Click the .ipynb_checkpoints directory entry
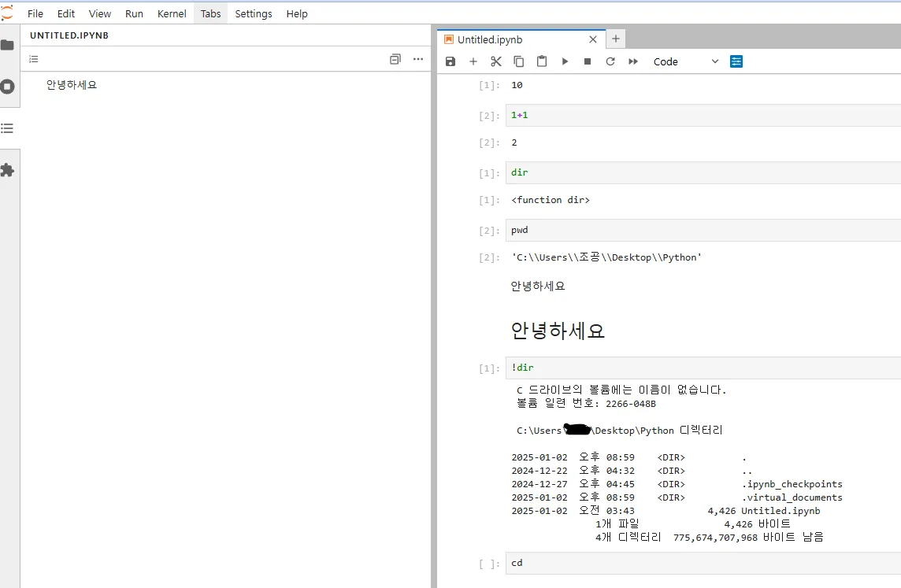The width and height of the screenshot is (901, 588). coord(792,484)
